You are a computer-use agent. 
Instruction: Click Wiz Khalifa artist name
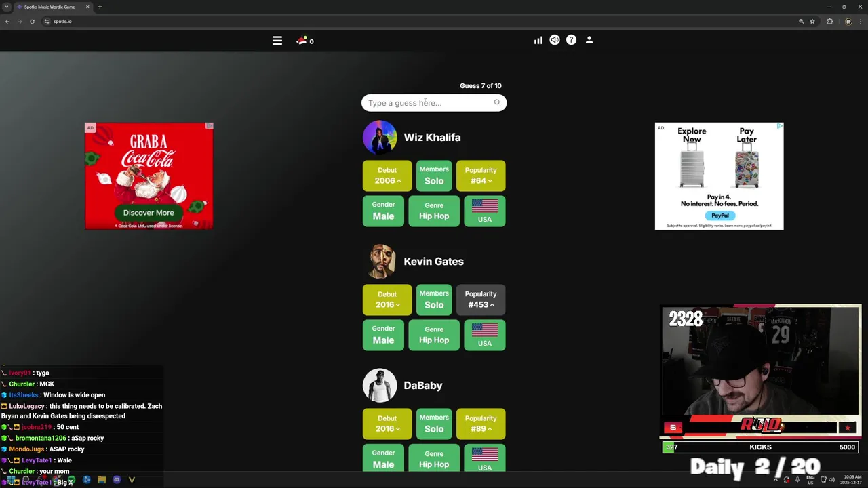432,138
